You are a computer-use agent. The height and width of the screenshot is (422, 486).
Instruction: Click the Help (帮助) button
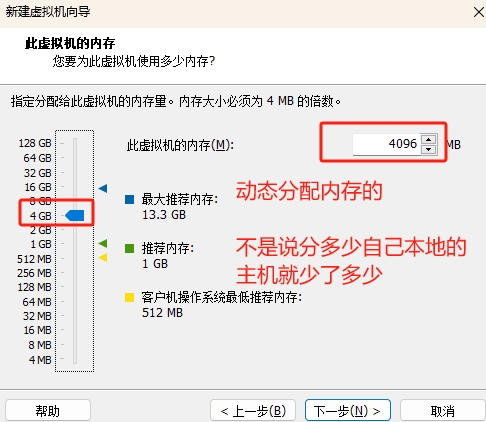pyautogui.click(x=48, y=411)
